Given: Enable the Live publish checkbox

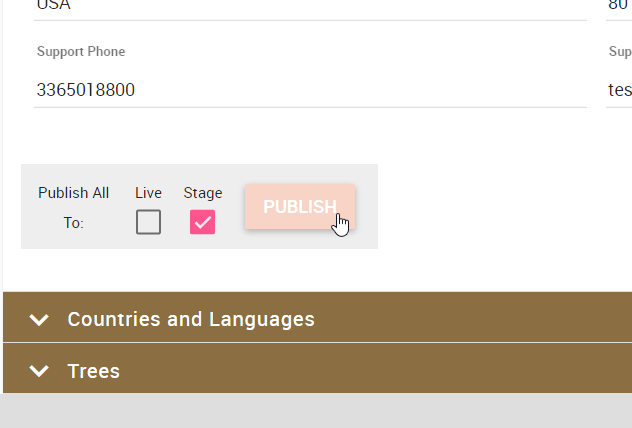Looking at the screenshot, I should 148,222.
